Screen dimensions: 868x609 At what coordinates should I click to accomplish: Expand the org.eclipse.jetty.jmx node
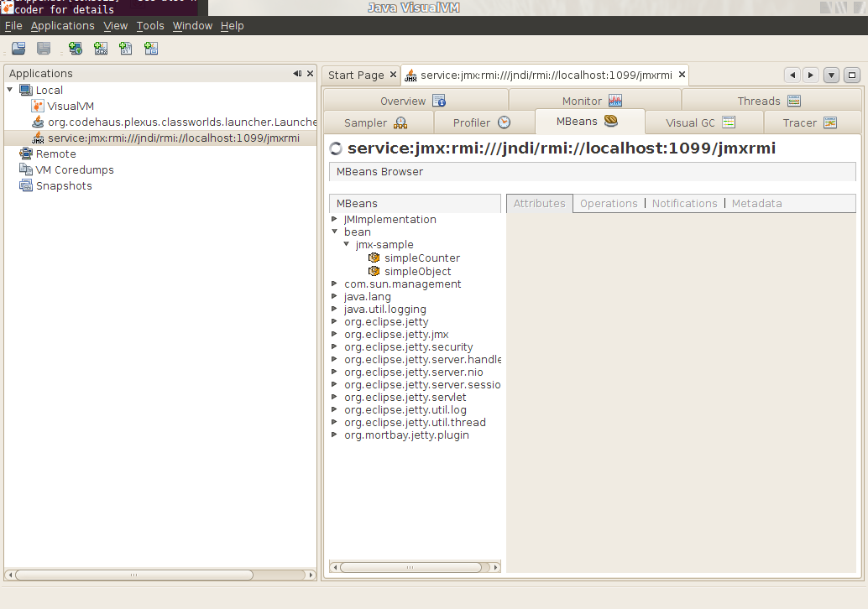[x=334, y=334]
